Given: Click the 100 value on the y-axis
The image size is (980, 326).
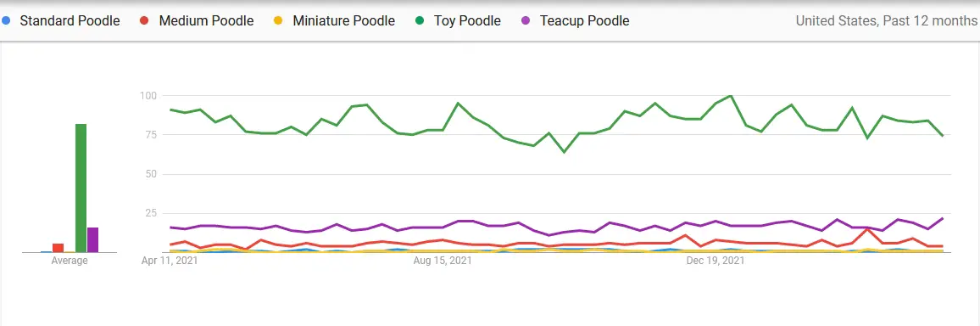Looking at the screenshot, I should 148,96.
